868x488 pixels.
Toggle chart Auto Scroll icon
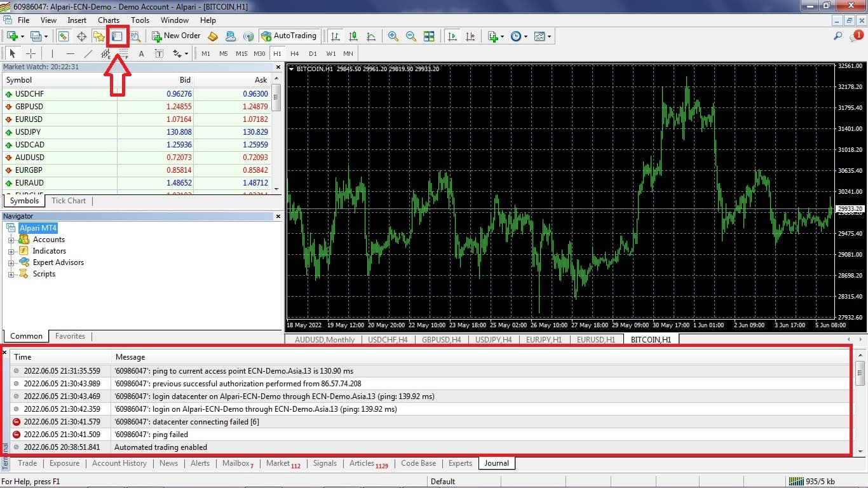[x=452, y=36]
